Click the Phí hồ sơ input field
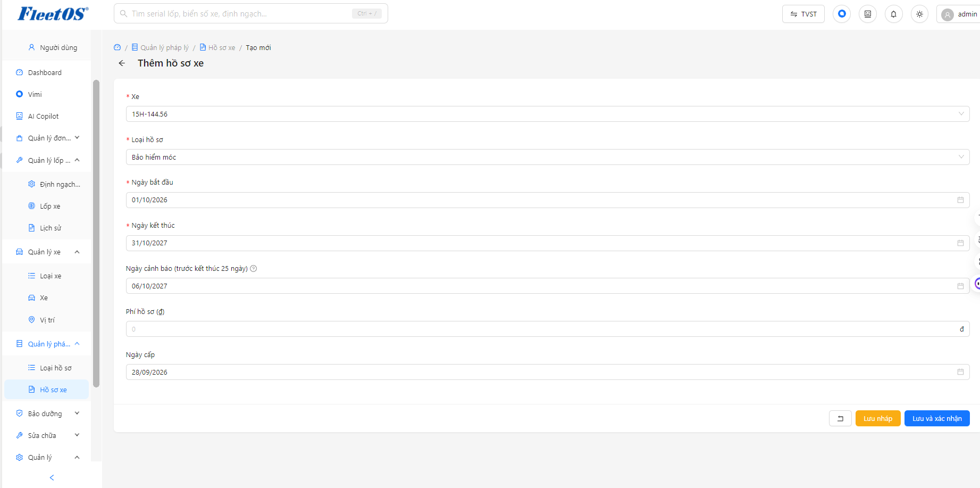 [x=548, y=329]
